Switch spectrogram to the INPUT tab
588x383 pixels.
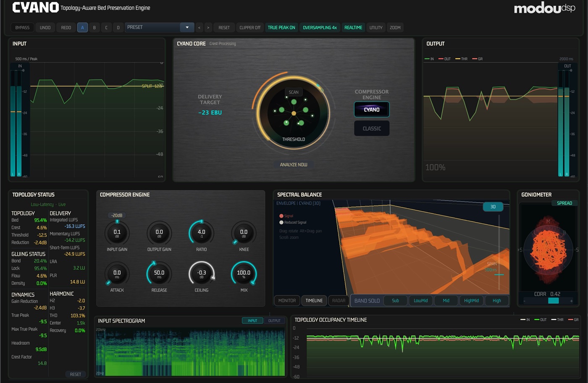(252, 321)
